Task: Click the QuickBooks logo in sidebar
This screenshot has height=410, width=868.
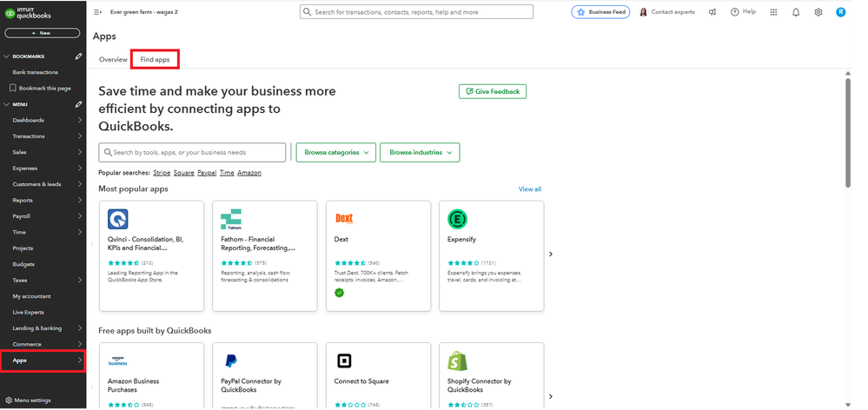Action: tap(27, 13)
